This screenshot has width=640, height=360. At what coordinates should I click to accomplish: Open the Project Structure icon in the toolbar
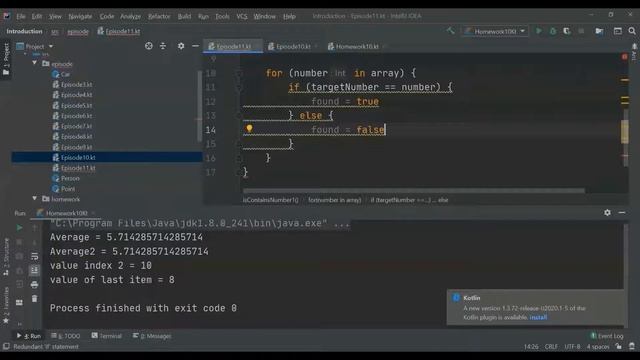tap(599, 31)
